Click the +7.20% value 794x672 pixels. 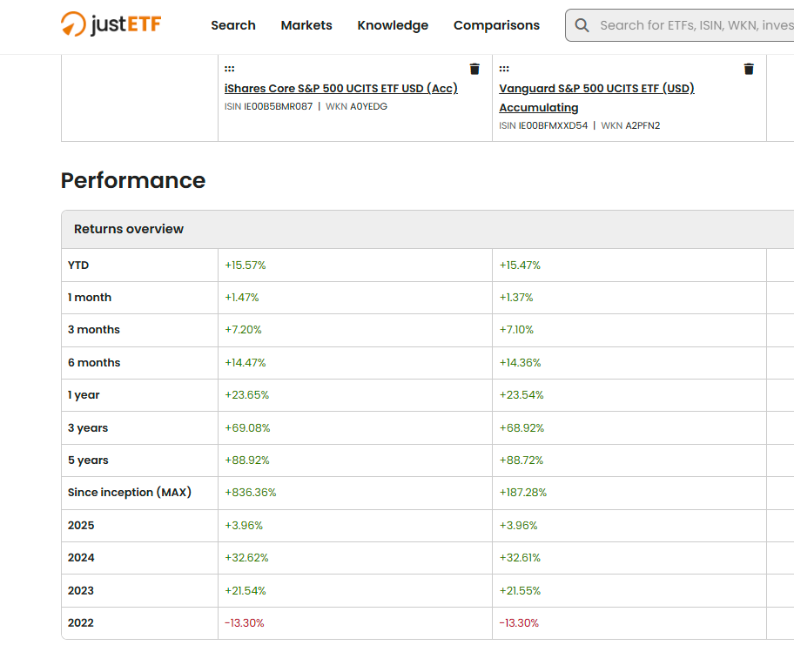[243, 330]
